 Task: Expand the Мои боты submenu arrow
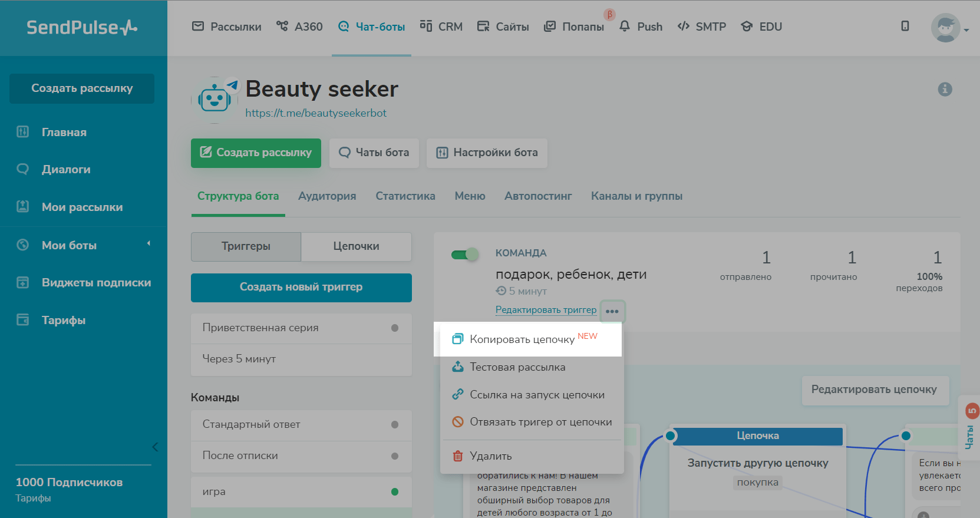(x=149, y=243)
